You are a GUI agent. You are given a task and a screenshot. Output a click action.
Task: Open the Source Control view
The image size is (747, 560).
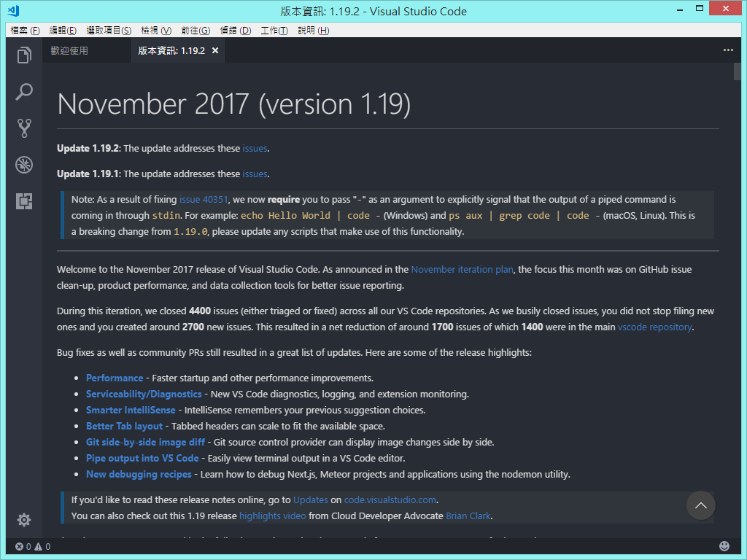[x=24, y=128]
